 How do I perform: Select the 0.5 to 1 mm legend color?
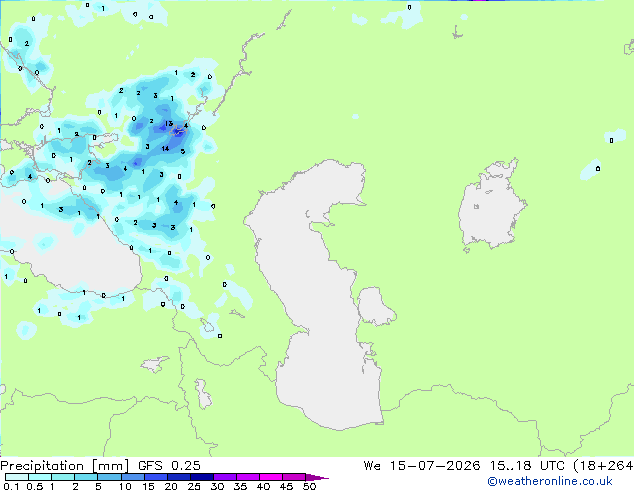(40, 477)
